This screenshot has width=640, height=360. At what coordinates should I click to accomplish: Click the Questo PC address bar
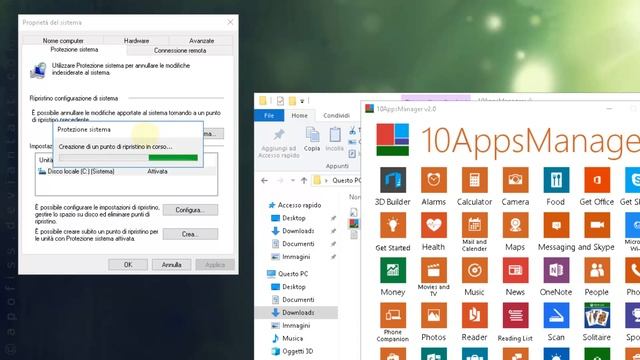click(336, 180)
